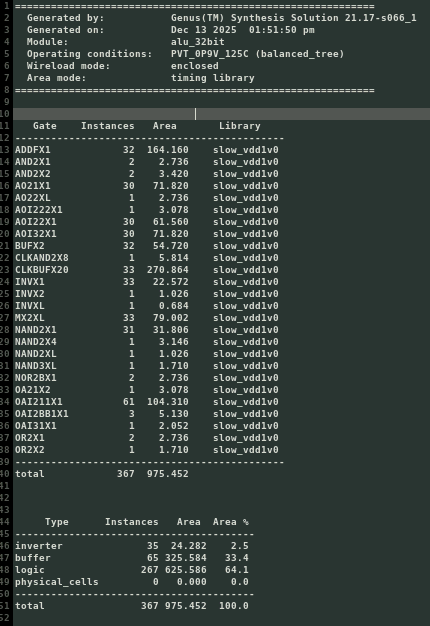Click the NAND3XL gate name
Viewport: 430px width, 626px height.
(x=36, y=365)
